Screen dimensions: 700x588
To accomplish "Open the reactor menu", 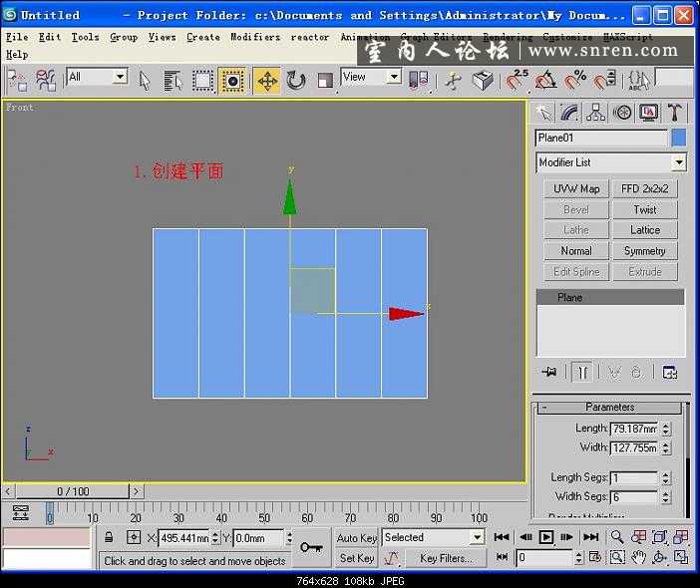I will [x=310, y=37].
